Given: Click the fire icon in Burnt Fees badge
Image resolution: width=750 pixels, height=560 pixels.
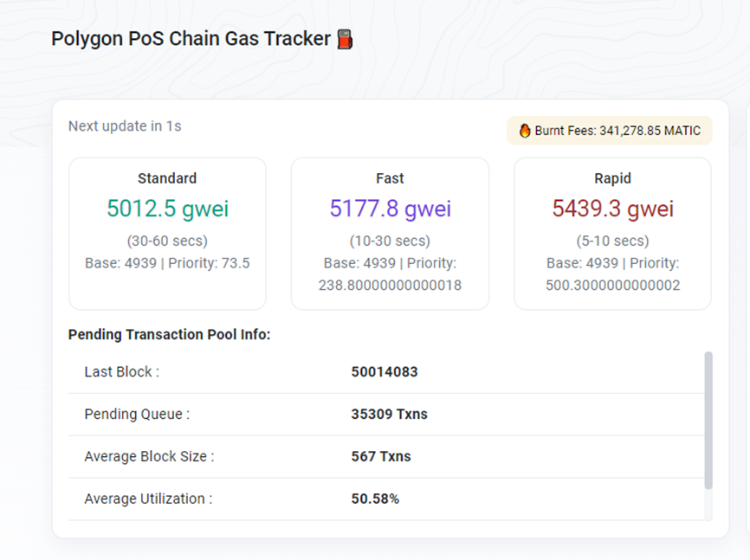Looking at the screenshot, I should [525, 131].
